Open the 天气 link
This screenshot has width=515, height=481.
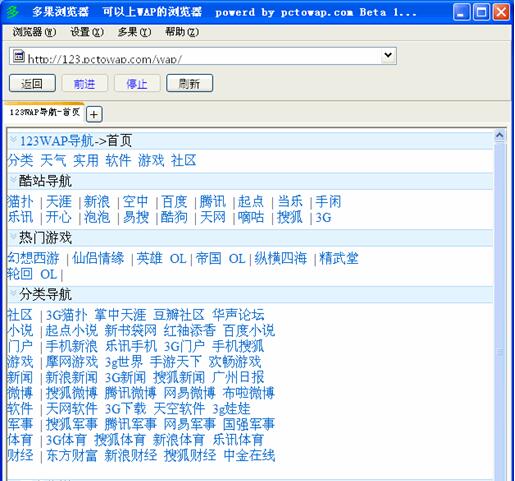(x=53, y=160)
